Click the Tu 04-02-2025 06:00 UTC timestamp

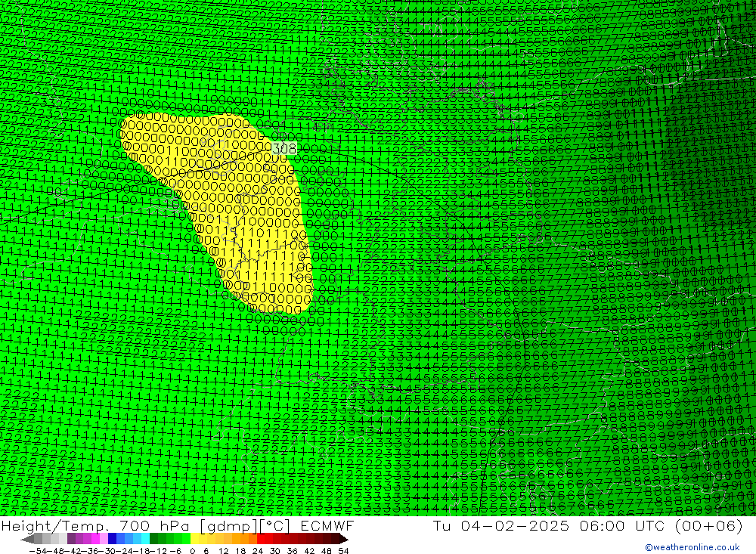click(x=587, y=525)
